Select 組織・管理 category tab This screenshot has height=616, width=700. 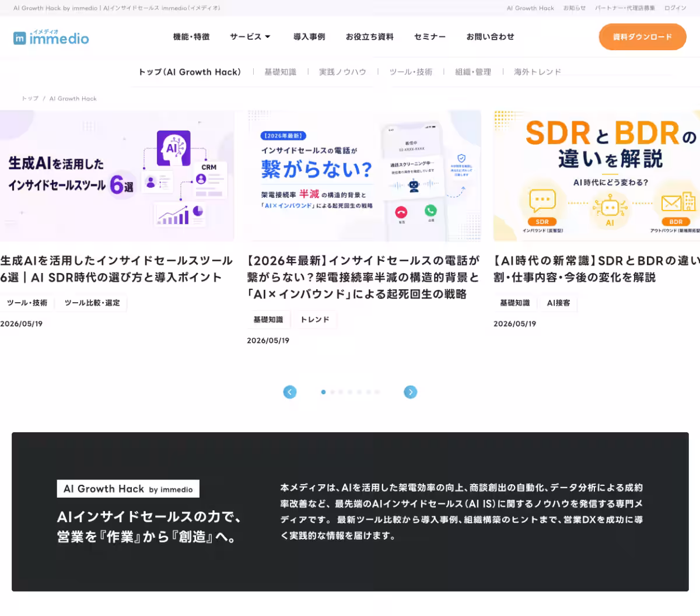click(473, 72)
